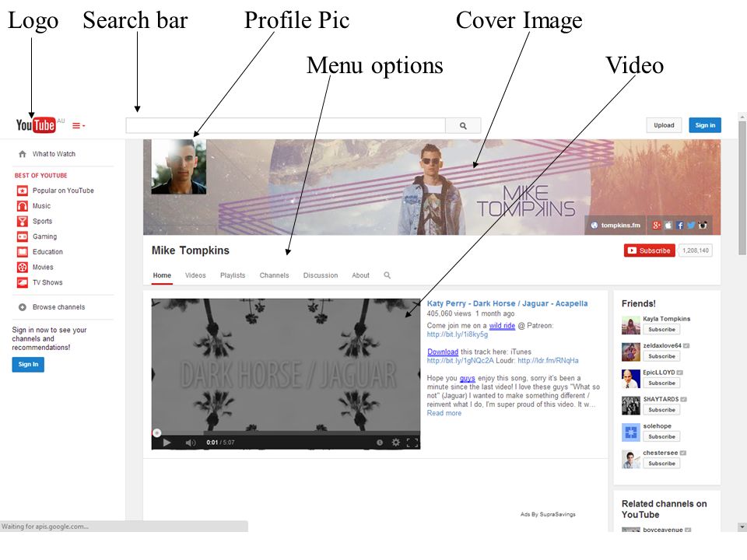This screenshot has height=560, width=747.
Task: Click the sidebar Sign In button
Action: coord(28,364)
